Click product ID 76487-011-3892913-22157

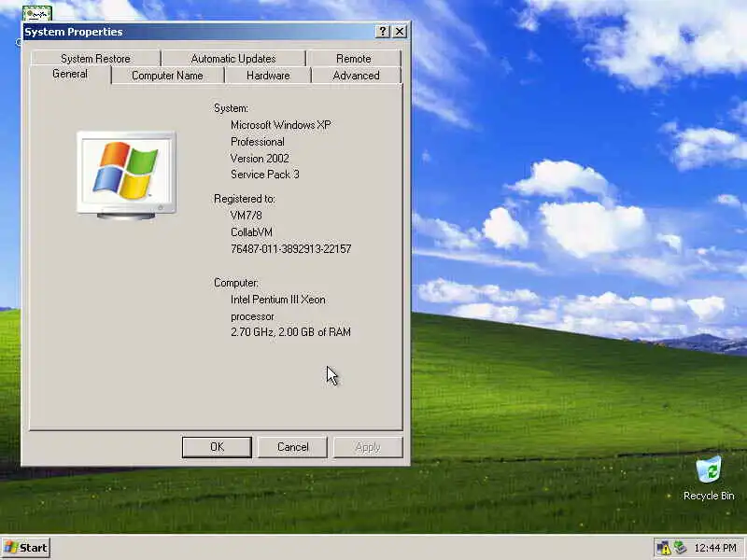coord(290,249)
